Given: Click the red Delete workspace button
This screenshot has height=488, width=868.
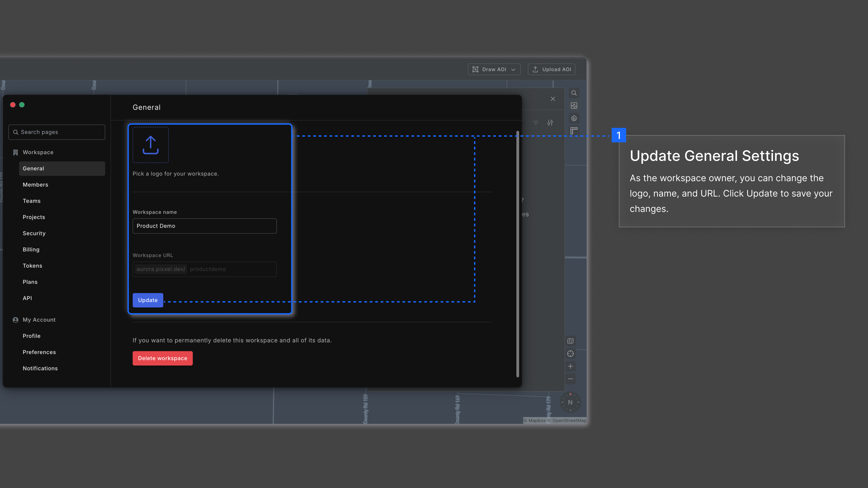Looking at the screenshot, I should tap(163, 358).
